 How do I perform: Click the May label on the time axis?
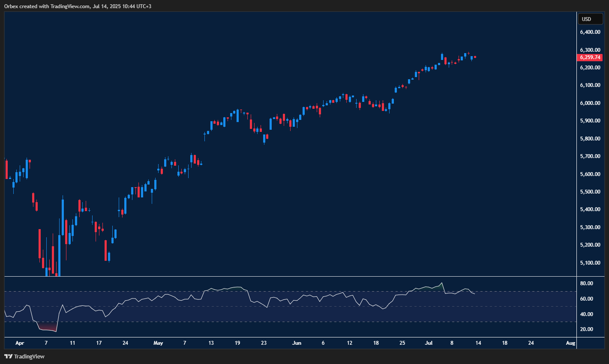[x=158, y=343]
